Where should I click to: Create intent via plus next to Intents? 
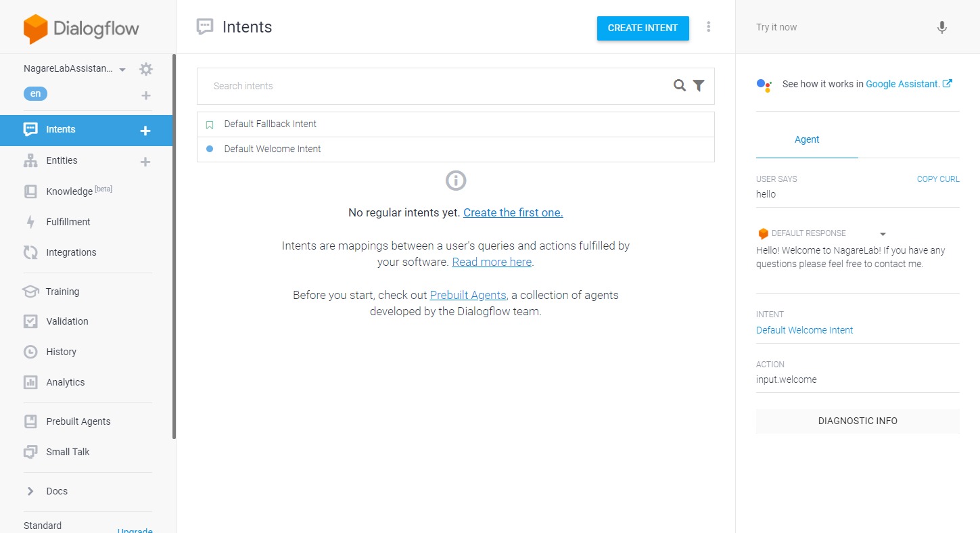[x=145, y=131]
